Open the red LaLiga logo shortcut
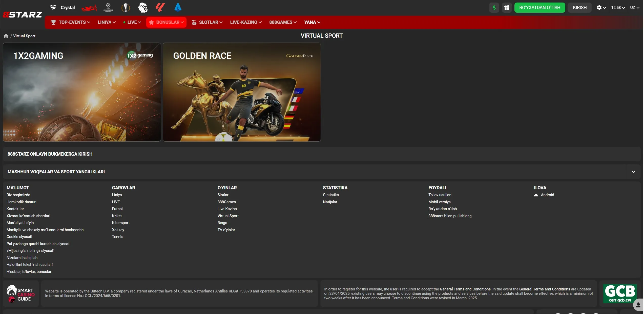This screenshot has height=314, width=644. tap(160, 8)
